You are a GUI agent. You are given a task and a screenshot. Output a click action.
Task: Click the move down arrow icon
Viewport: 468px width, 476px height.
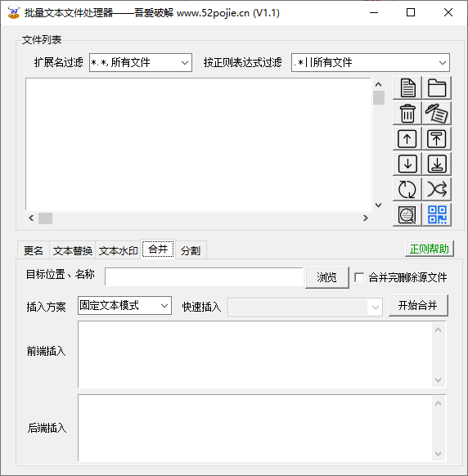(407, 164)
